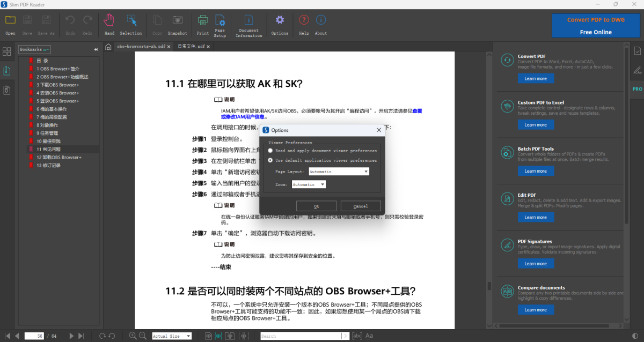
Task: Open the Zoom dropdown in Options dialog
Action: (x=309, y=184)
